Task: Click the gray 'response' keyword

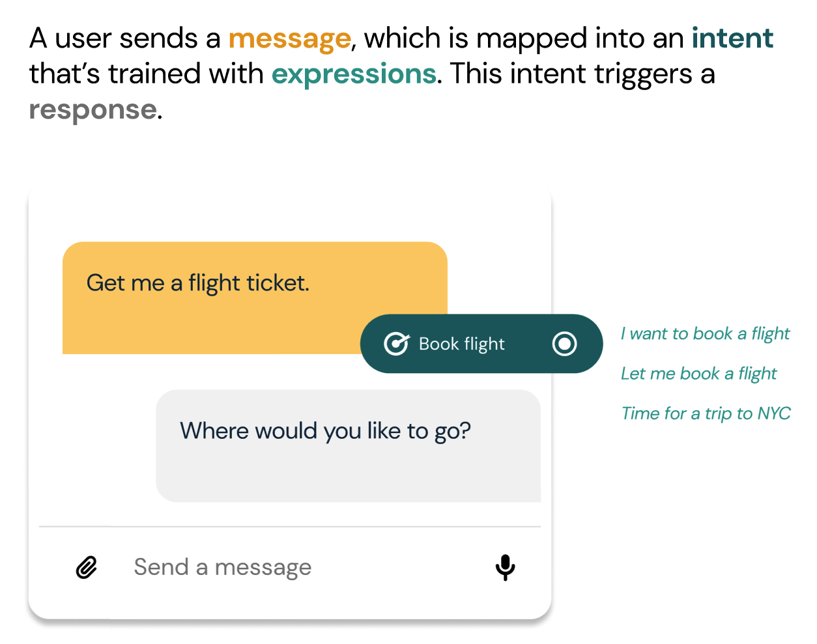Action: (x=93, y=110)
